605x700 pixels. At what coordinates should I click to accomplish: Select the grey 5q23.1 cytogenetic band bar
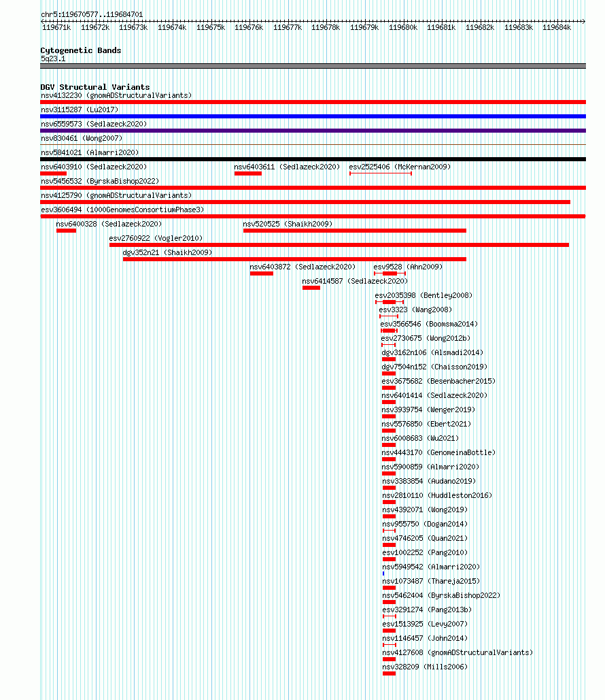tap(313, 66)
